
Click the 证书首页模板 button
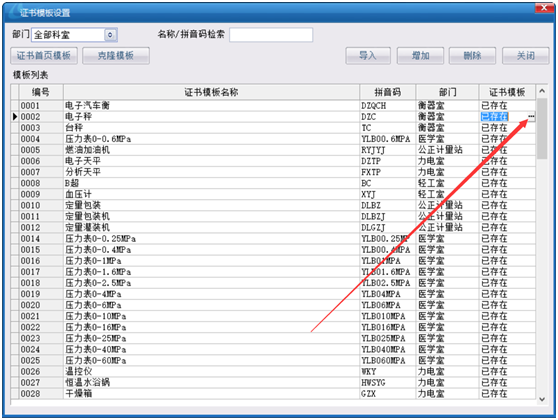click(44, 56)
